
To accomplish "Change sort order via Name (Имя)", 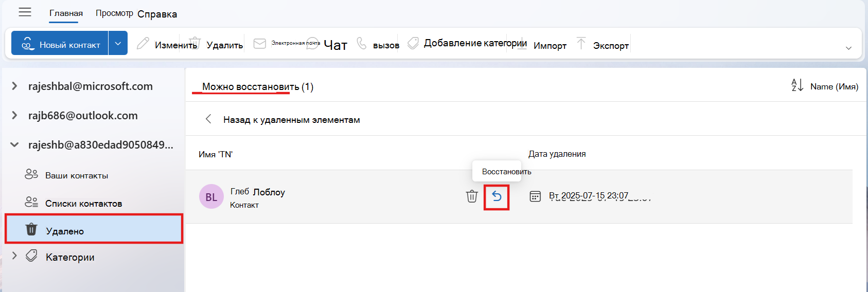I will pos(825,86).
